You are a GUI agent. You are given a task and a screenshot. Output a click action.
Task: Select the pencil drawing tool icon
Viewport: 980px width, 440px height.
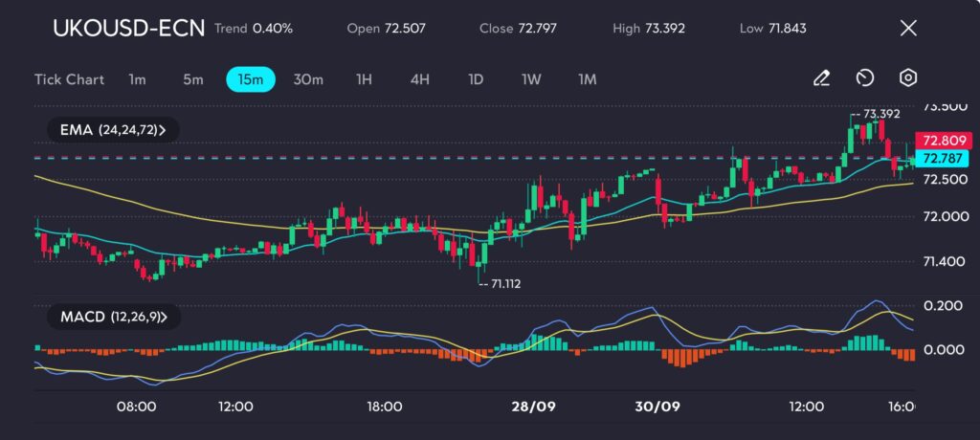click(x=821, y=78)
